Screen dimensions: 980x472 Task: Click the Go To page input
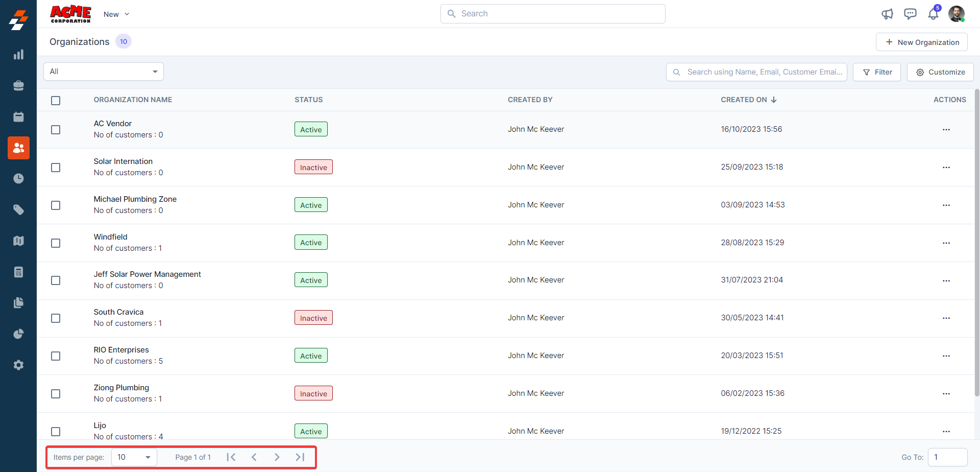(947, 457)
